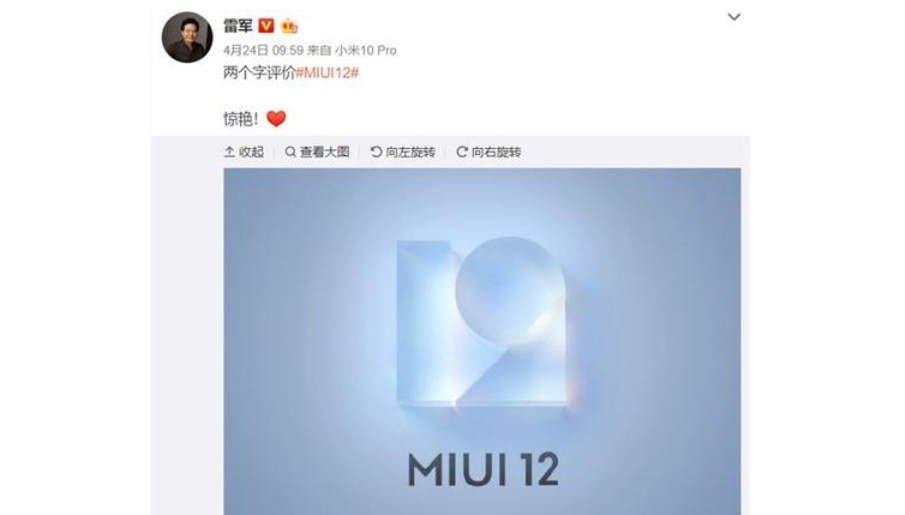Open the 小米10 Pro source link
This screenshot has width=905, height=515.
(366, 50)
